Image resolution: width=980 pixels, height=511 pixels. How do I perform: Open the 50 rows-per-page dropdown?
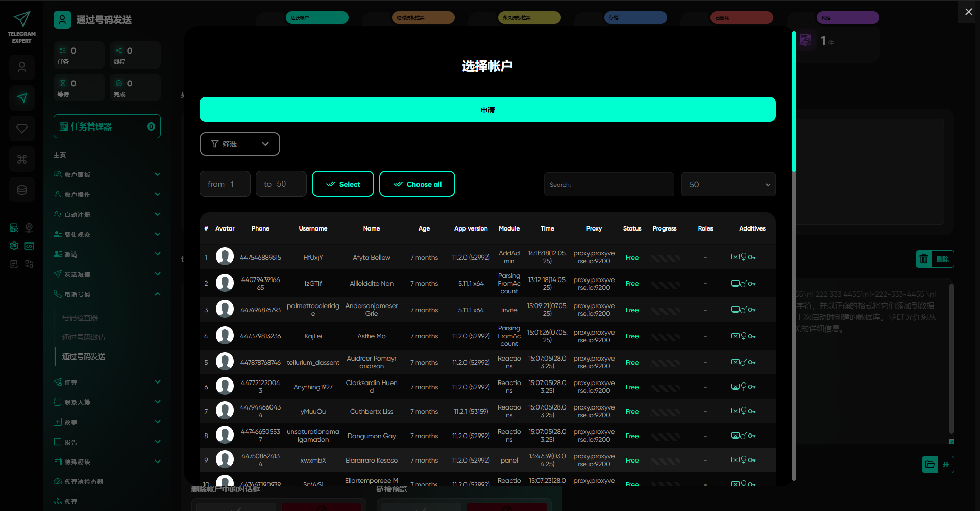point(728,185)
